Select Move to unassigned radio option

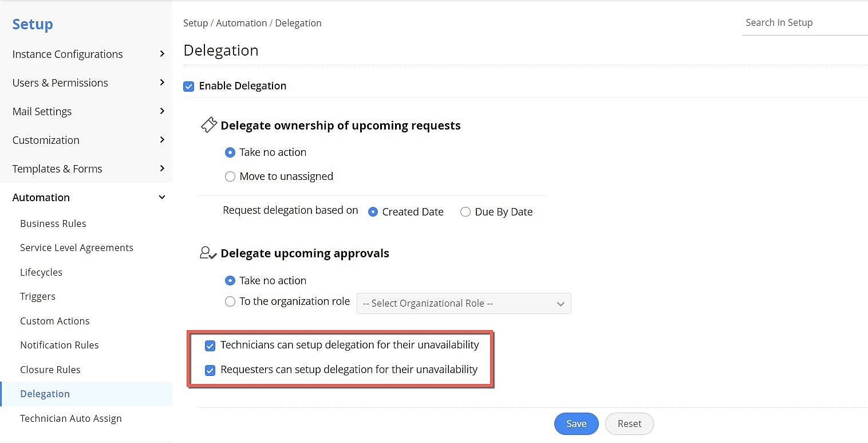tap(230, 177)
